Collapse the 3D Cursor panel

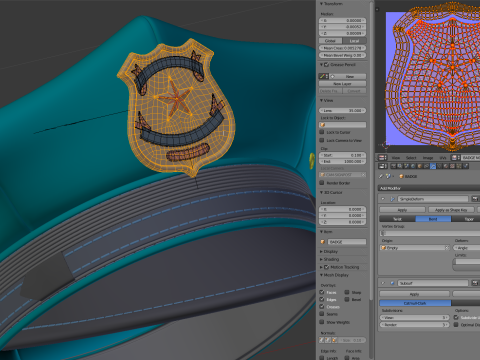coord(321,193)
